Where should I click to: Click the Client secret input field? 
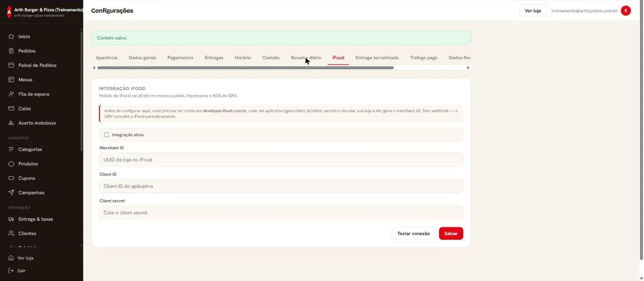(281, 213)
